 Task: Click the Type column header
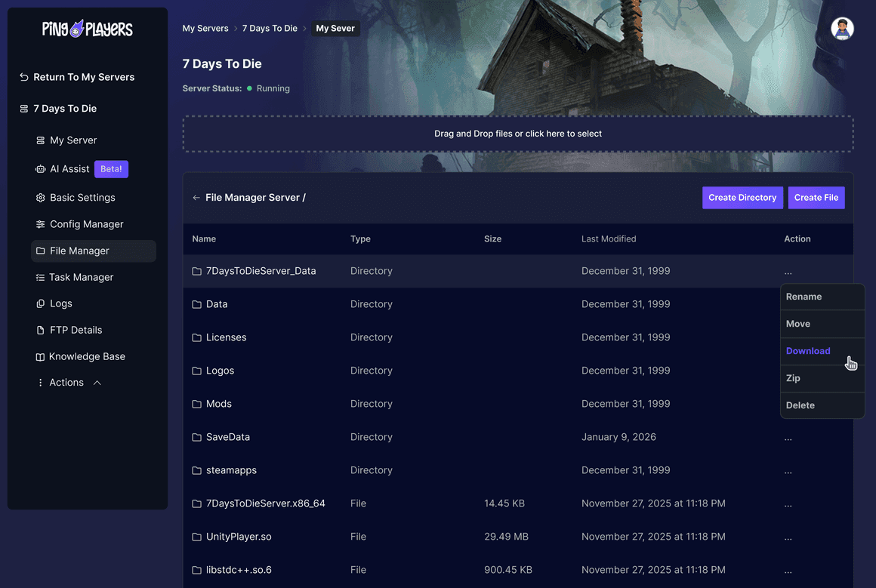click(360, 239)
